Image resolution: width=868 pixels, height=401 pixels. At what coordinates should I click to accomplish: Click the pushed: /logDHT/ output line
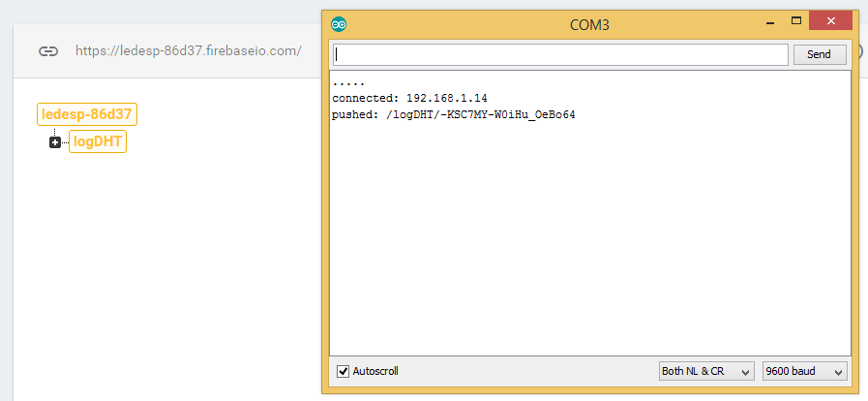[454, 116]
